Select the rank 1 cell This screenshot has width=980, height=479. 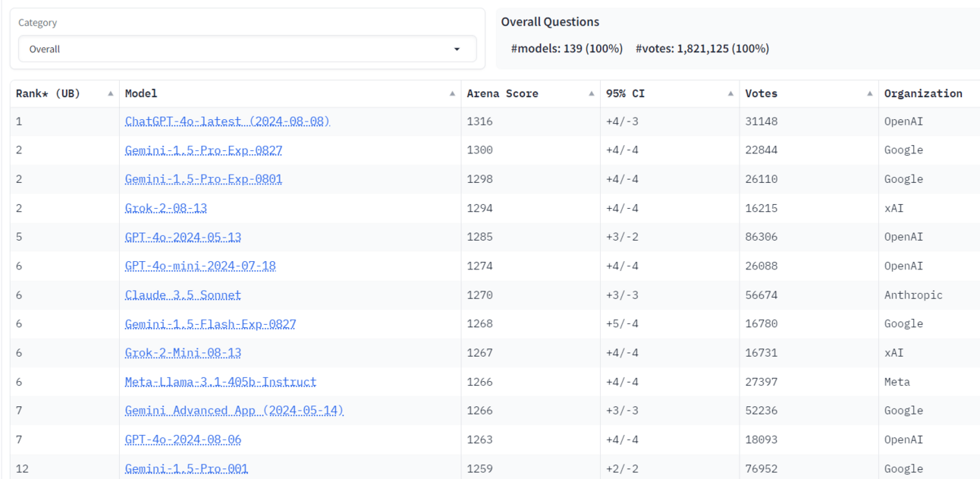[x=64, y=121]
